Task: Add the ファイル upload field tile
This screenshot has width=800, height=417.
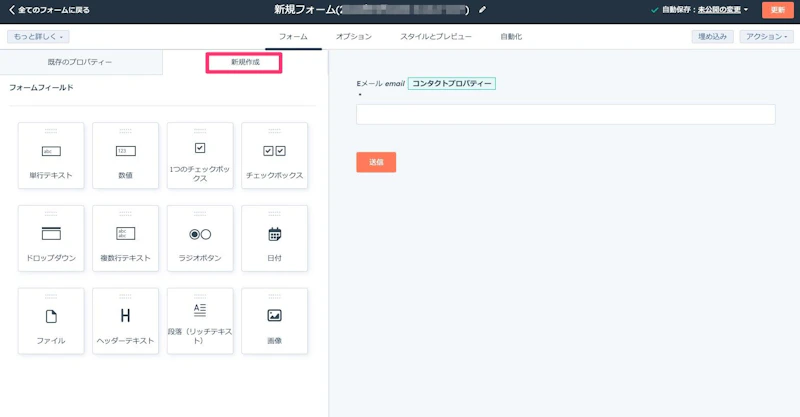Action: [51, 321]
